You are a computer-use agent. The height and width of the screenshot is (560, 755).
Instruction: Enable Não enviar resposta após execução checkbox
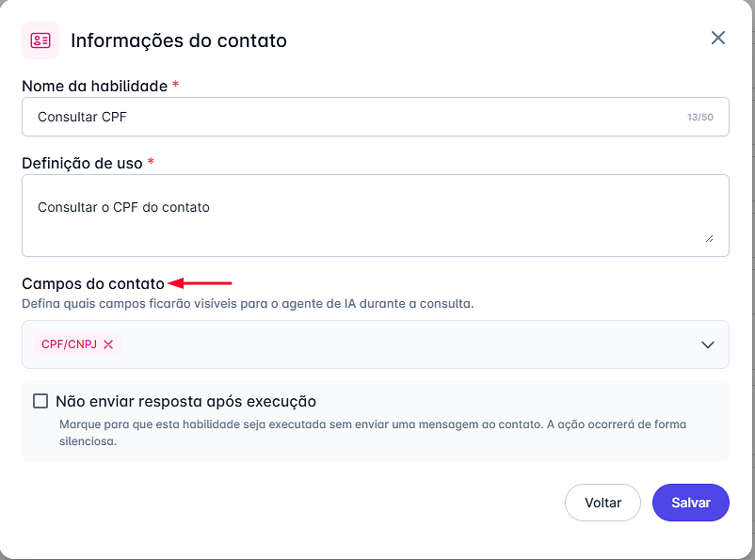[x=40, y=401]
